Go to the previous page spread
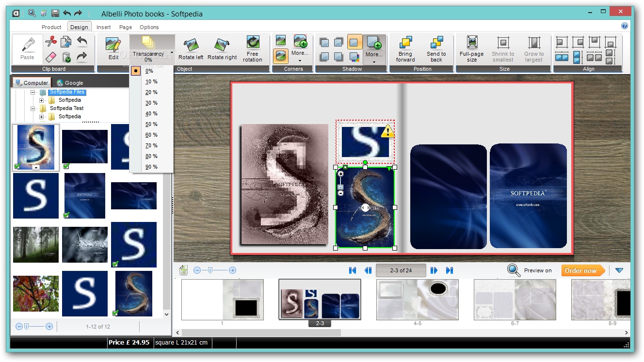 pyautogui.click(x=368, y=270)
